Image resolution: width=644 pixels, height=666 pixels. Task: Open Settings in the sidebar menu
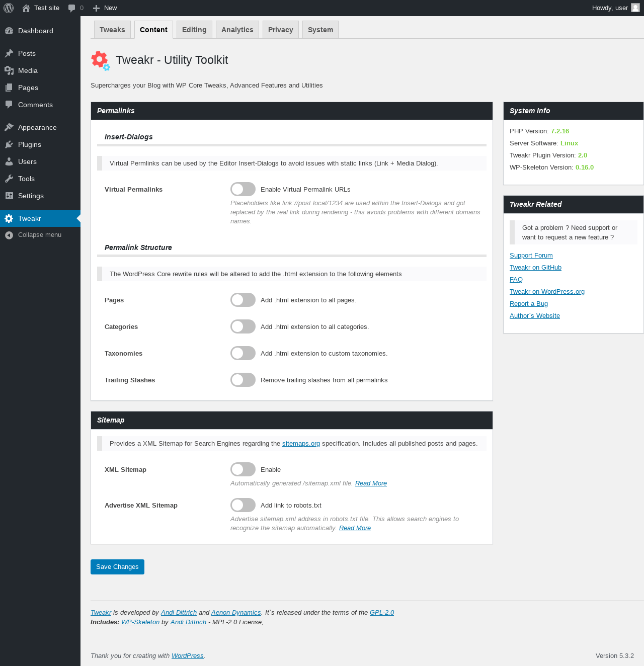coord(40,196)
